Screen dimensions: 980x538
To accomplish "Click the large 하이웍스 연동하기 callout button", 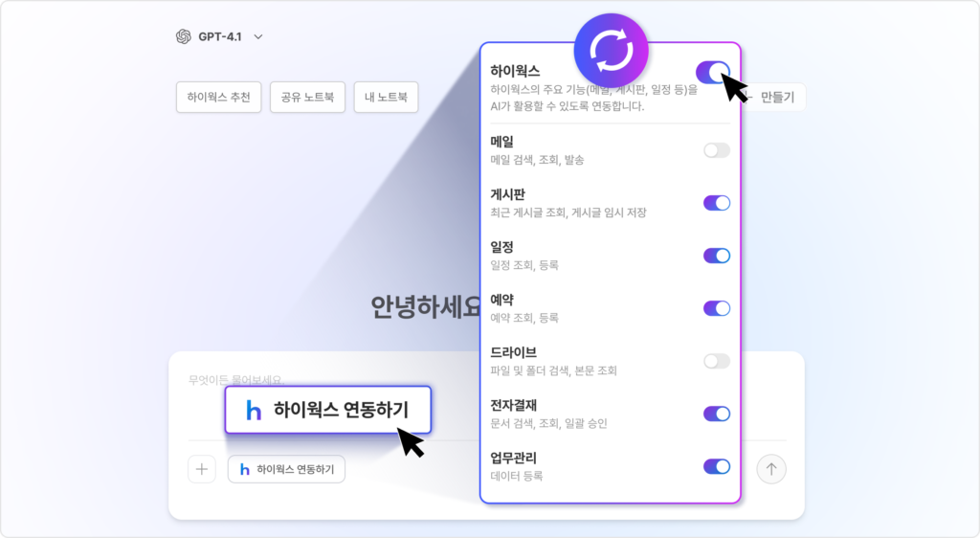I will pos(328,410).
